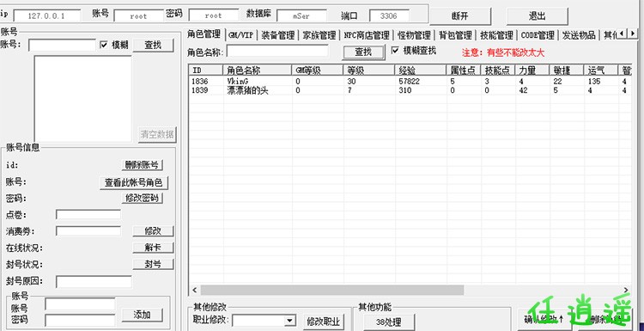Focus the 角色名称 search field
This screenshot has height=331, width=644.
click(x=277, y=51)
